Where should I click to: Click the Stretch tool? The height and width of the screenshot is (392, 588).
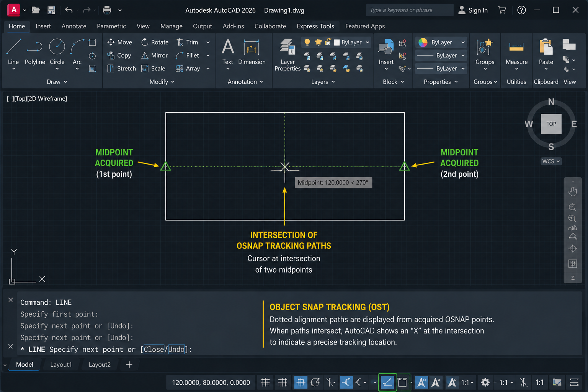(x=121, y=68)
